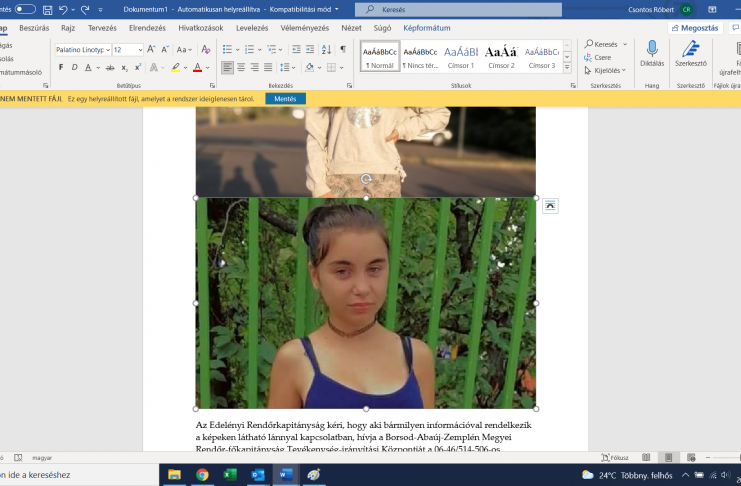Open the font size dropdown showing 12
Screen dimensions: 741x486
pos(140,50)
